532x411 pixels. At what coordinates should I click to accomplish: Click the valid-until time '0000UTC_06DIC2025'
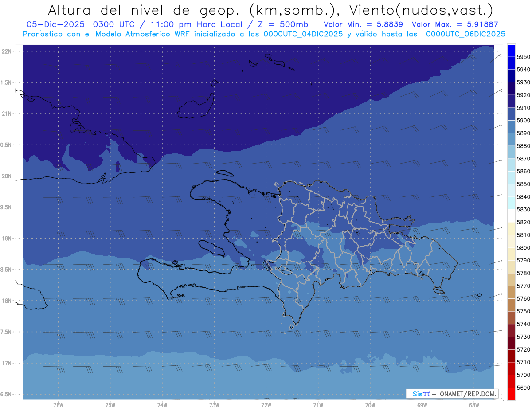tap(465, 34)
